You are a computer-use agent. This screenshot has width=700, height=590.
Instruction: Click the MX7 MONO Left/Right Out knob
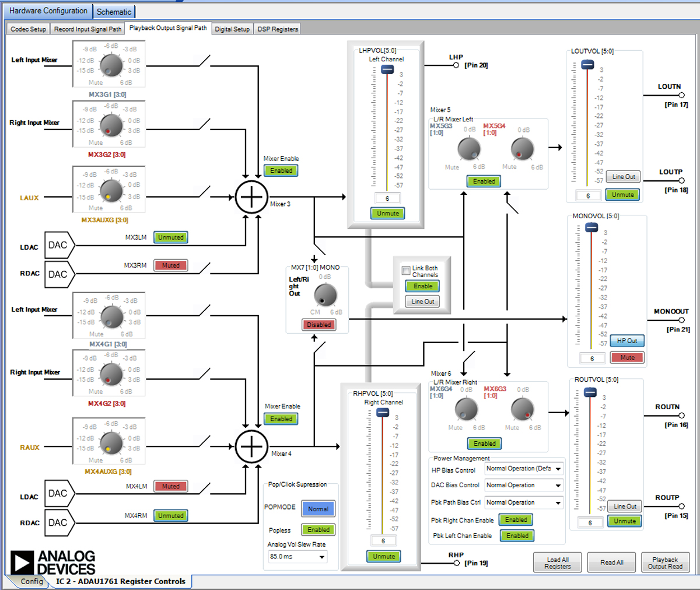[x=325, y=295]
